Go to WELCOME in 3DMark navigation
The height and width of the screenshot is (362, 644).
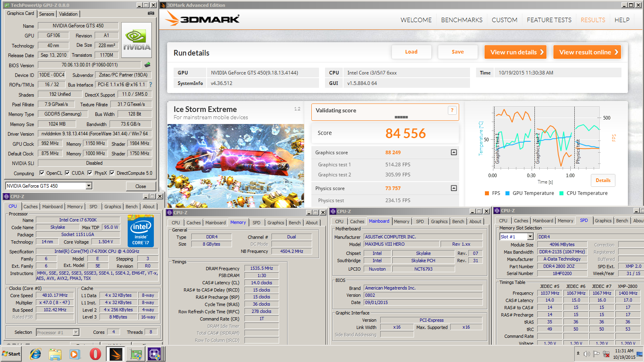(x=416, y=20)
